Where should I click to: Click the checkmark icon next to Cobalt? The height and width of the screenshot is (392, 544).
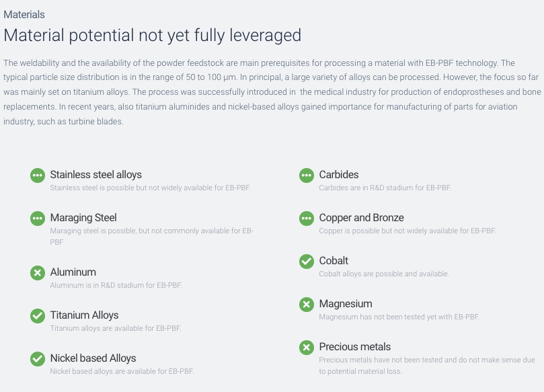pyautogui.click(x=307, y=261)
